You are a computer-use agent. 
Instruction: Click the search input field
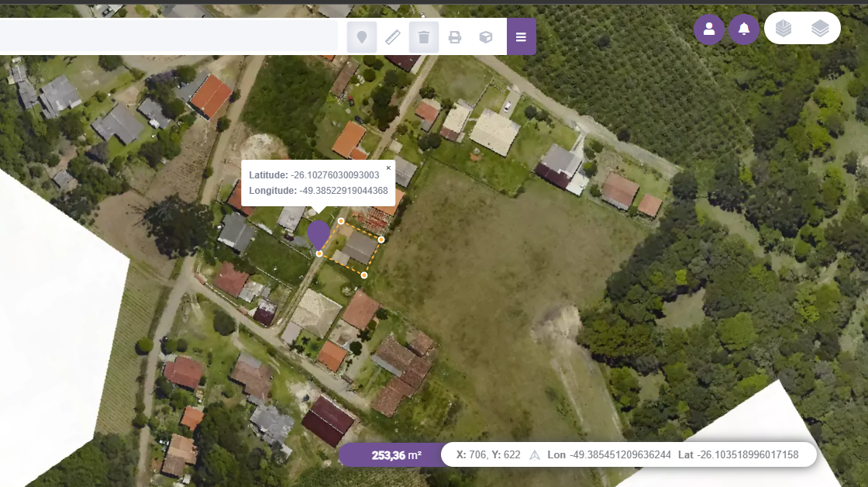tap(168, 37)
